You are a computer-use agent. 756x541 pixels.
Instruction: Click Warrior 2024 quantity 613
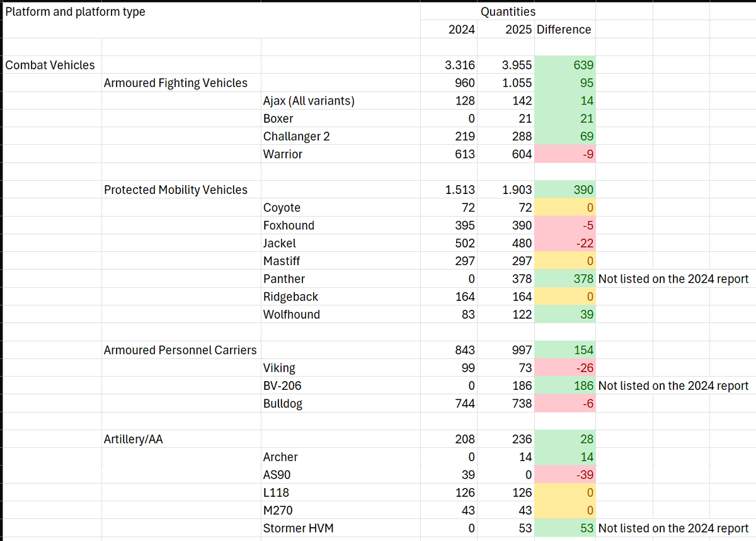[448, 154]
